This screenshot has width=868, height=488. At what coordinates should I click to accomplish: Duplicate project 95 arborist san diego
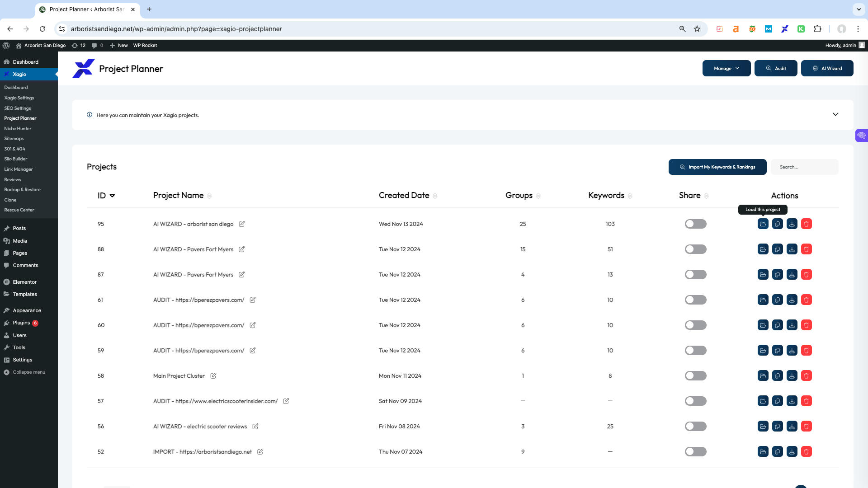pos(777,224)
